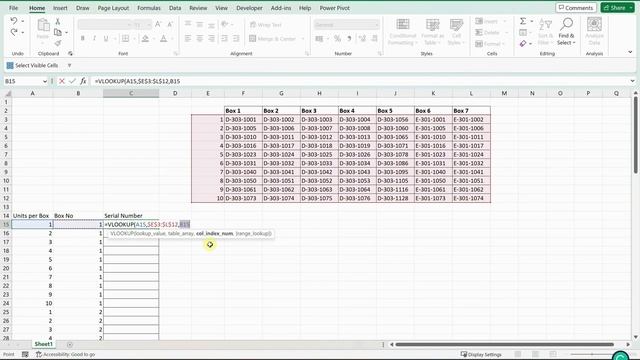Open the Number Format dropdown

(376, 25)
